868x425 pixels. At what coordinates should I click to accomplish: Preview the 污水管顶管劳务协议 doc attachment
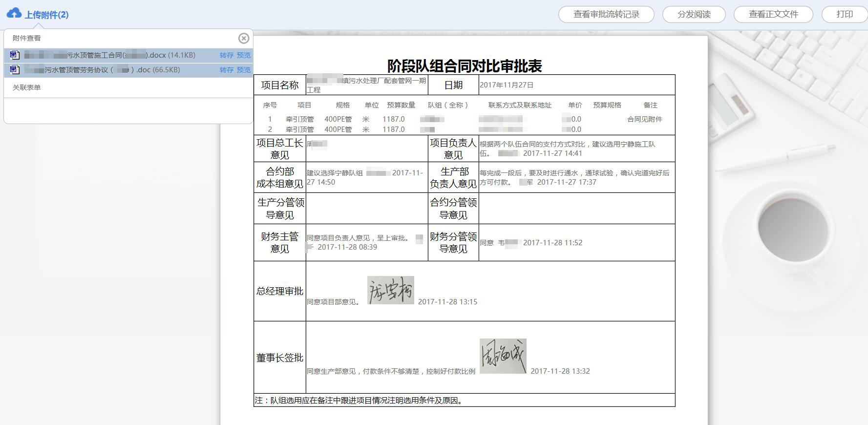[244, 70]
